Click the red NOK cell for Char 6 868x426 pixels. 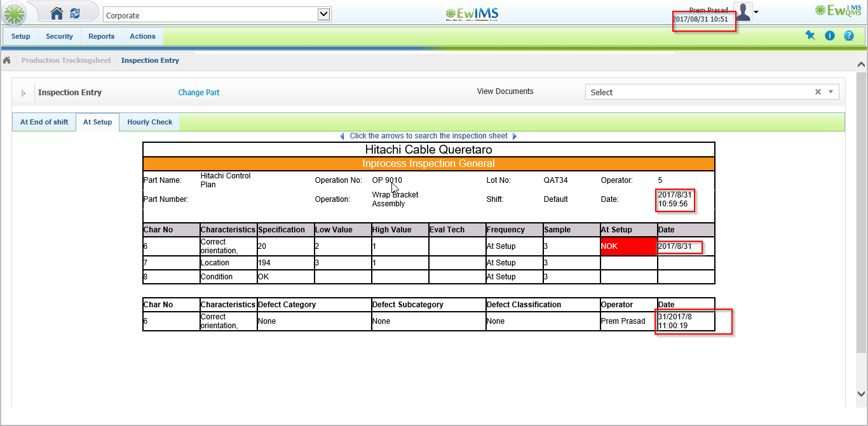point(629,246)
